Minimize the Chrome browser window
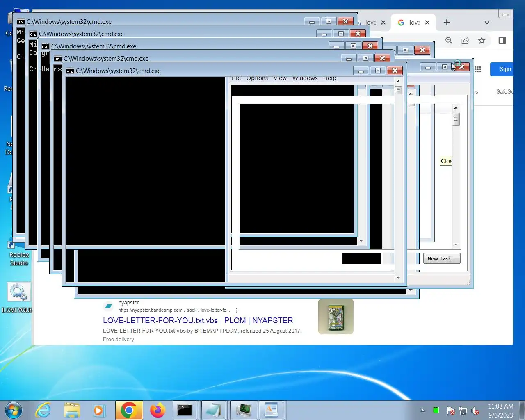 pos(505,14)
